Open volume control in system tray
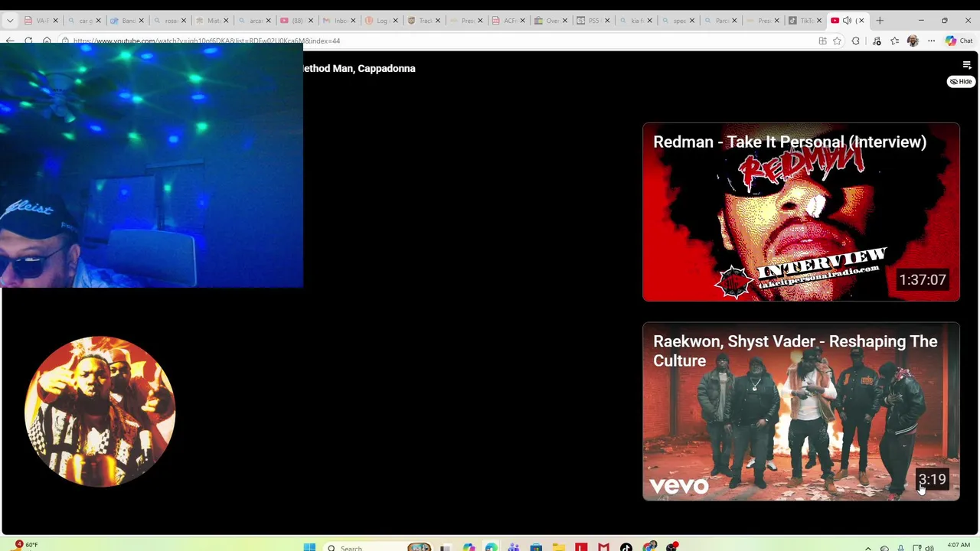 click(929, 548)
